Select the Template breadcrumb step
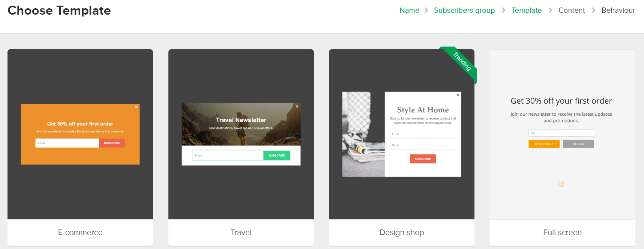The width and height of the screenshot is (644, 249). 527,11
